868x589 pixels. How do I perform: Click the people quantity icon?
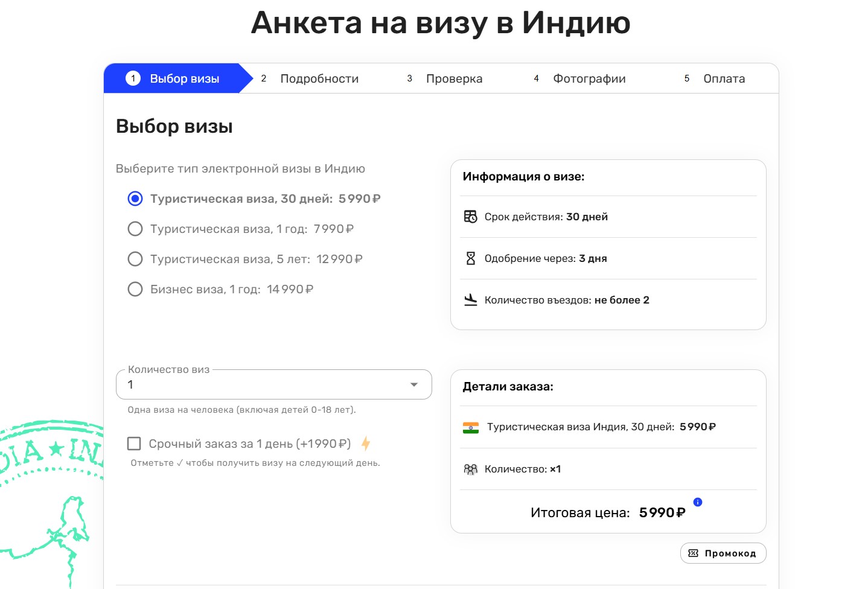point(470,469)
